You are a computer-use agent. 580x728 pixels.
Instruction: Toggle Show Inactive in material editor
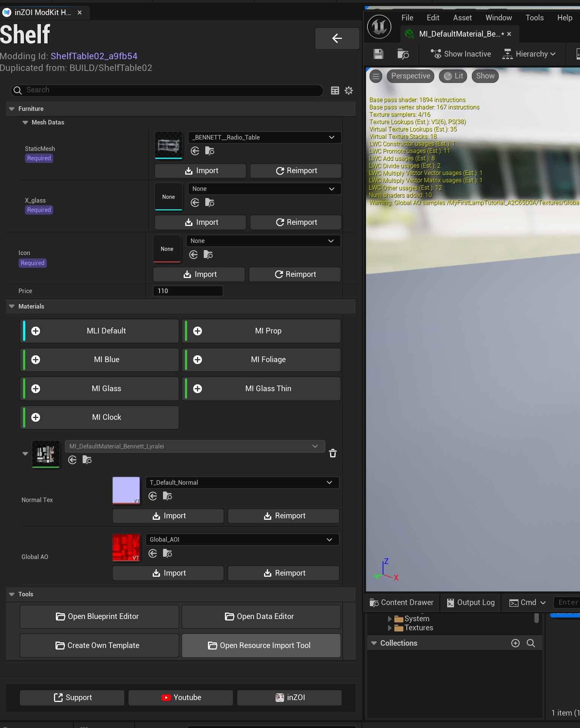point(461,54)
